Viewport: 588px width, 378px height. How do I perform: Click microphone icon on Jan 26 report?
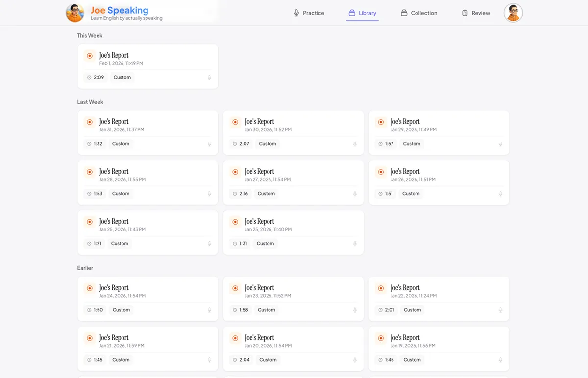tap(500, 194)
